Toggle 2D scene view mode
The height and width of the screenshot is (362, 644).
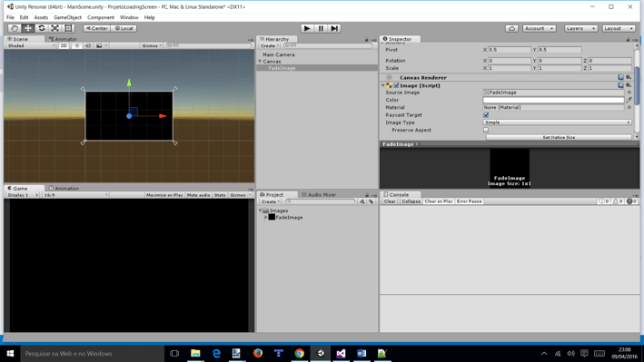[64, 45]
